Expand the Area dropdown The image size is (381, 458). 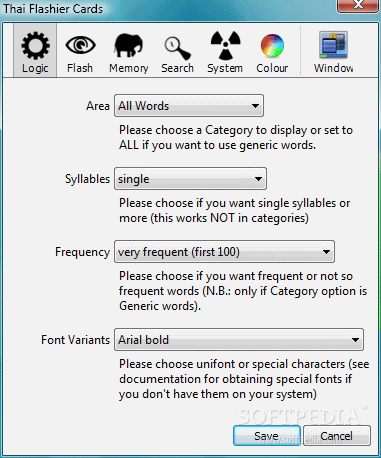(189, 106)
